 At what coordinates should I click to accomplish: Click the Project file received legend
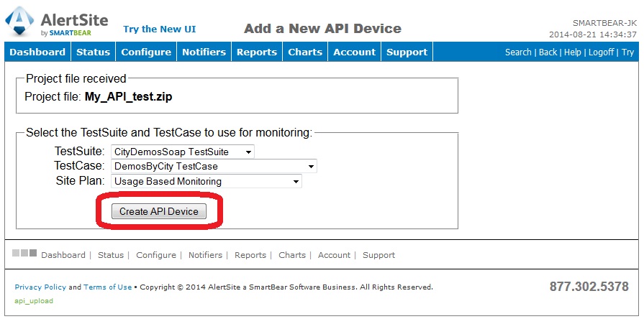point(76,78)
